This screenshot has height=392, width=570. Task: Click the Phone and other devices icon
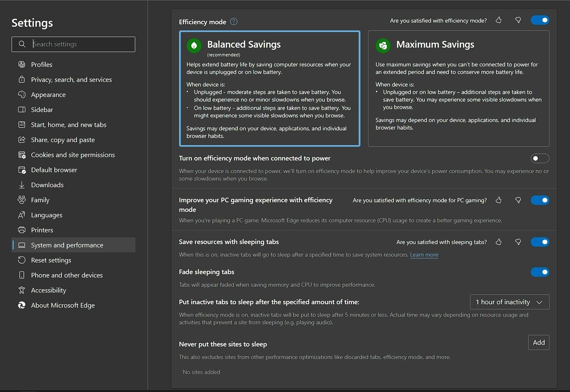22,275
